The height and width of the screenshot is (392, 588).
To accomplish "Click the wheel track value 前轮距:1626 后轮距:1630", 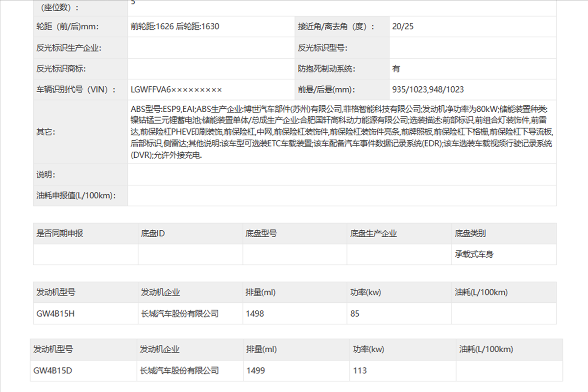I will (x=175, y=26).
